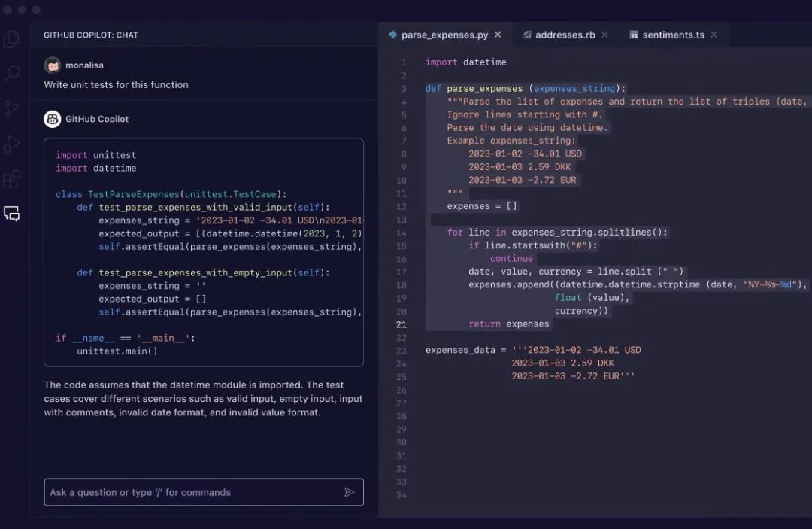The image size is (812, 529).
Task: Click the TS file icon on sentiments.ts tab
Action: 633,35
